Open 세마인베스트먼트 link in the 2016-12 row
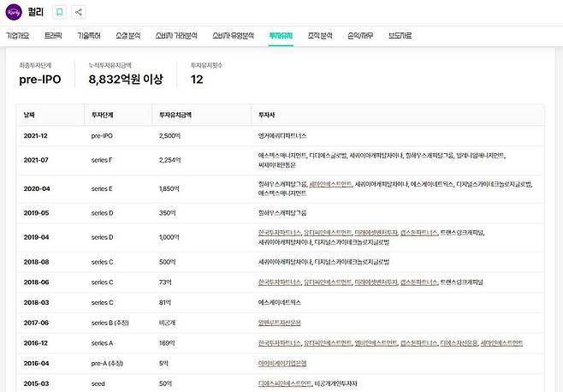Viewport: 563px width, 392px height. [x=501, y=343]
